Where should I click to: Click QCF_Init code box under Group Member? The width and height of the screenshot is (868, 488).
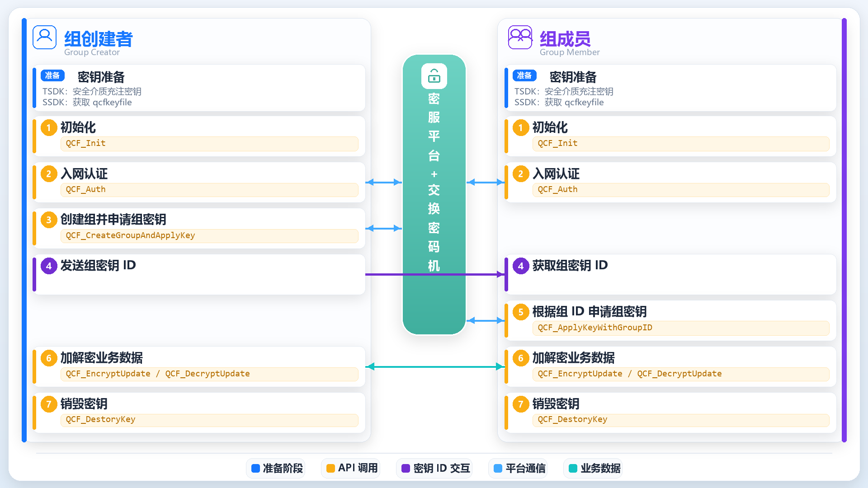[x=681, y=144]
